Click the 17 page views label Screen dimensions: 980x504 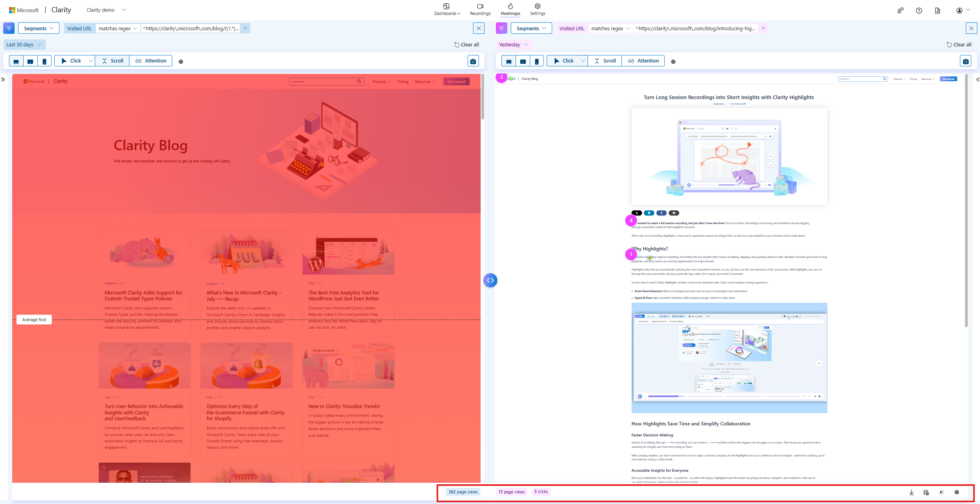pyautogui.click(x=511, y=492)
